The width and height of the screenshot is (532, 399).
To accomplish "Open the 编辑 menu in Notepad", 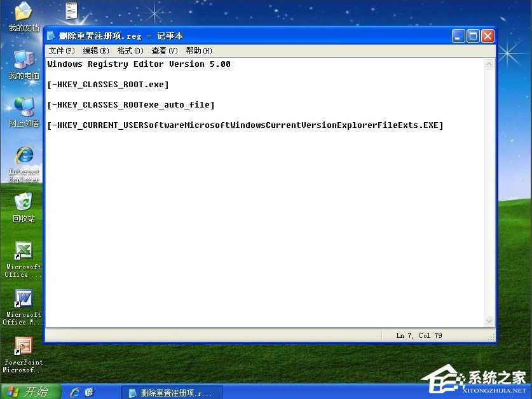I will pos(95,50).
